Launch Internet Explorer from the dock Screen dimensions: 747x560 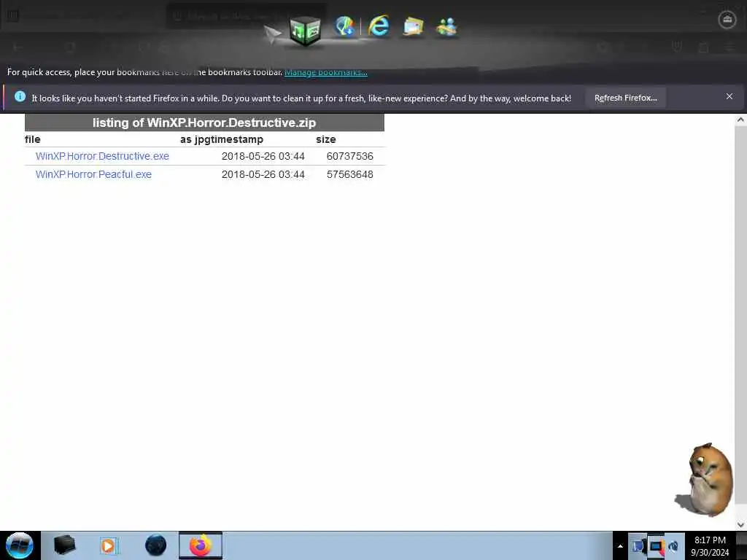379,26
